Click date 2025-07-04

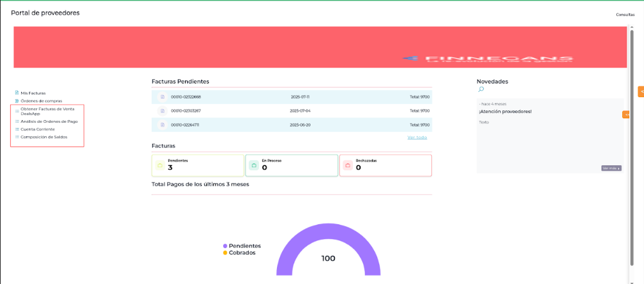click(x=300, y=111)
